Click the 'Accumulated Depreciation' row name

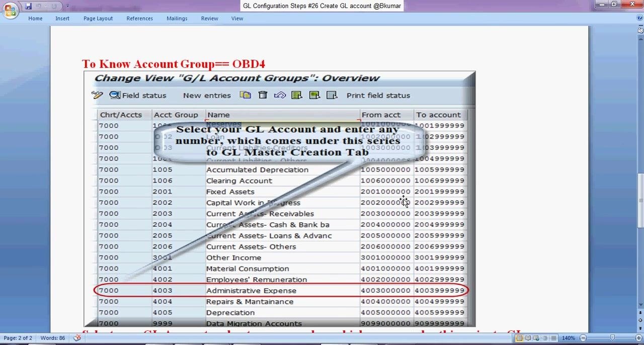click(257, 169)
